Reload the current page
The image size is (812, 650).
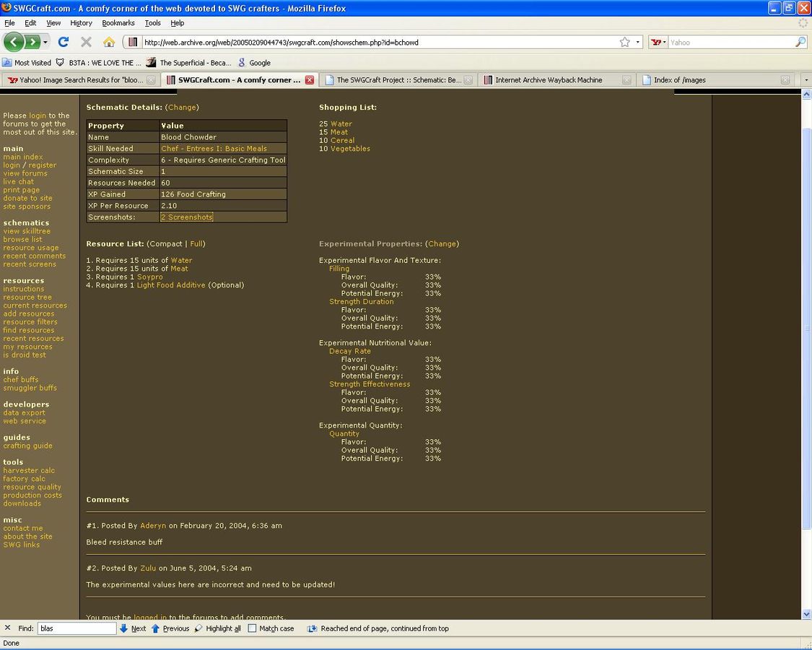(x=64, y=42)
